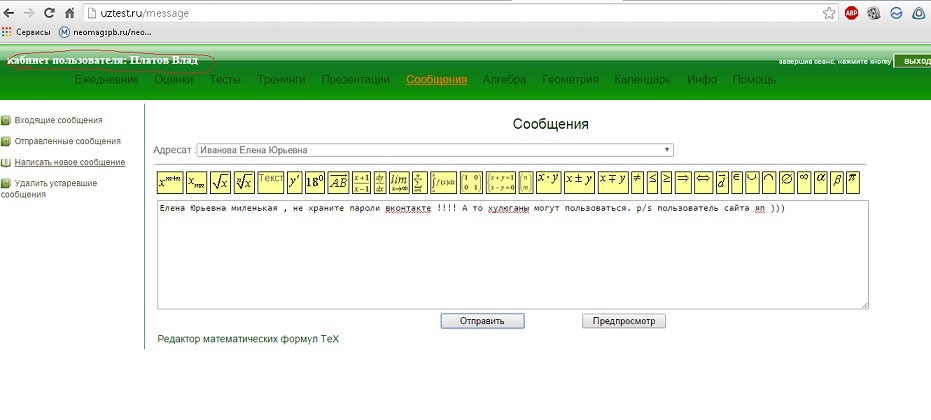Open the Календарь section
The height and width of the screenshot is (420, 931).
(x=643, y=80)
